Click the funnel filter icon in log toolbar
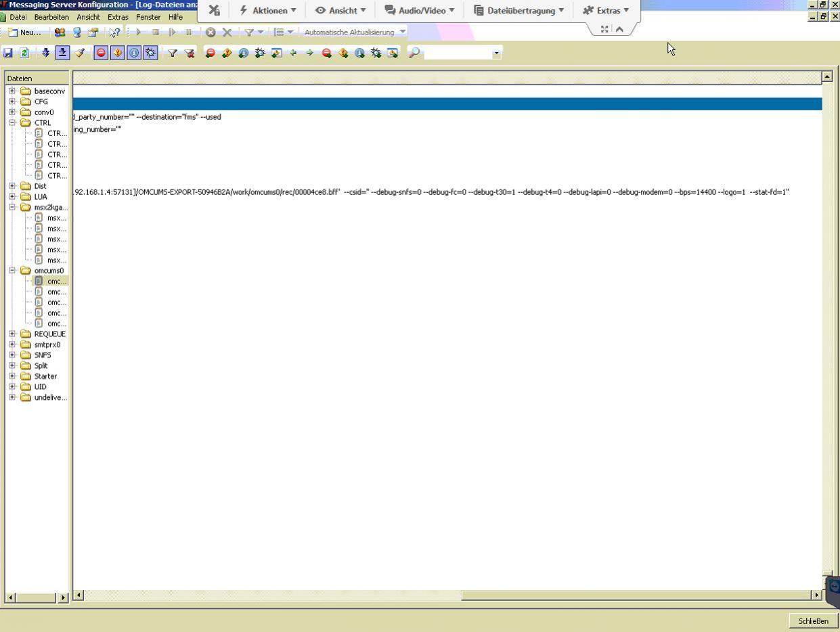Image resolution: width=840 pixels, height=632 pixels. 173,53
